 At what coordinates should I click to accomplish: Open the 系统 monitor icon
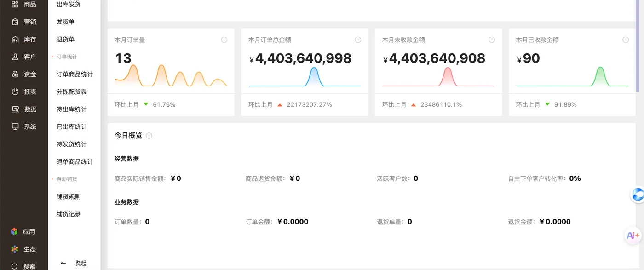point(15,126)
